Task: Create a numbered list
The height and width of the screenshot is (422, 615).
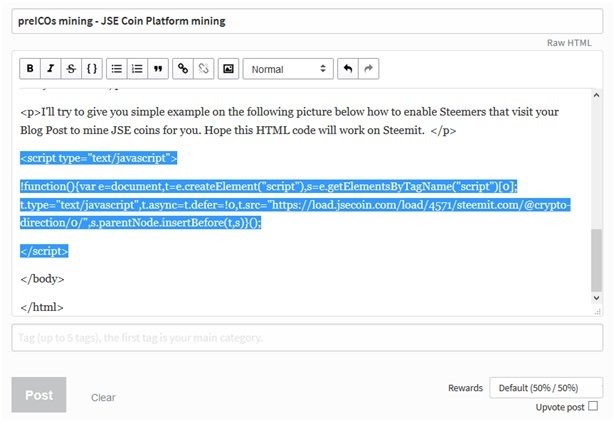Action: 137,69
